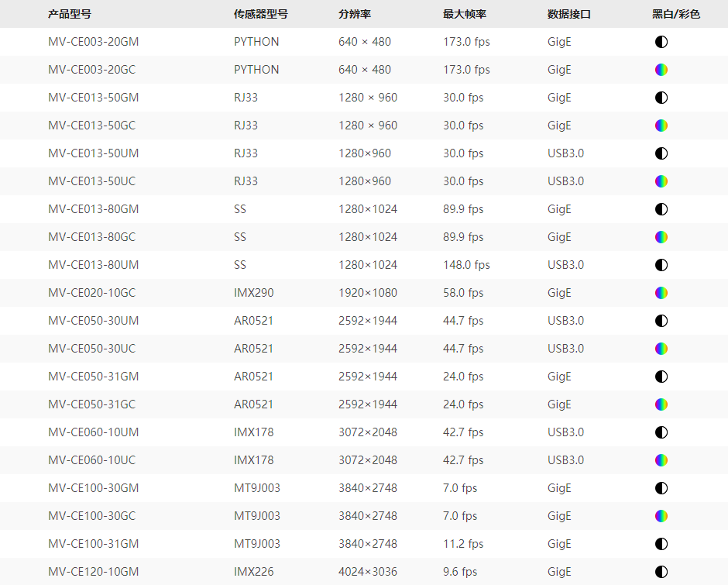
Task: Click the 数据接口 column header
Action: (569, 14)
